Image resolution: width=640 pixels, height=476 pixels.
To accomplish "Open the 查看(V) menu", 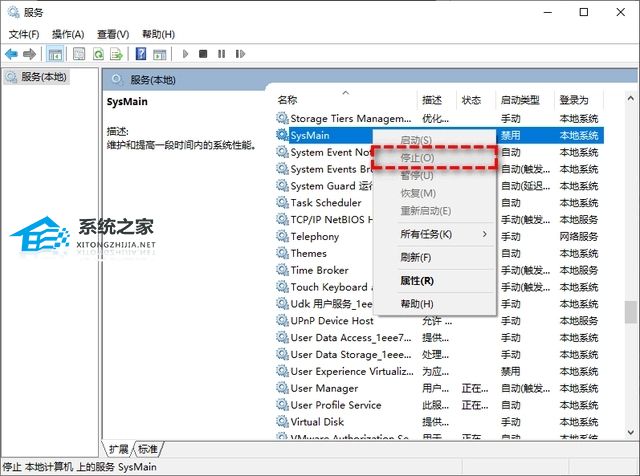I will (113, 34).
